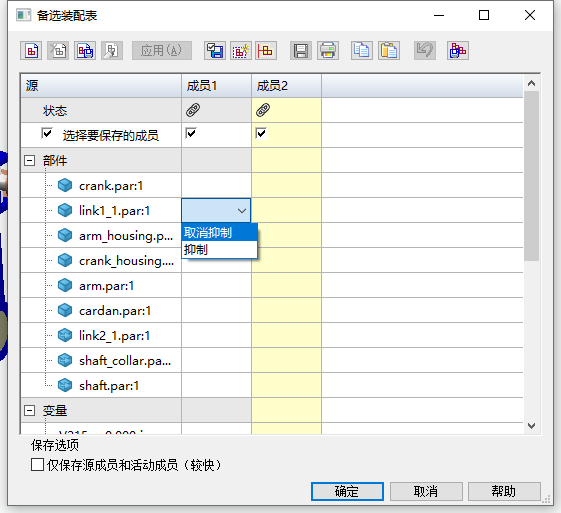The width and height of the screenshot is (561, 513).
Task: Click the checkbox-with-floppy toolbar icon
Action: coord(215,50)
